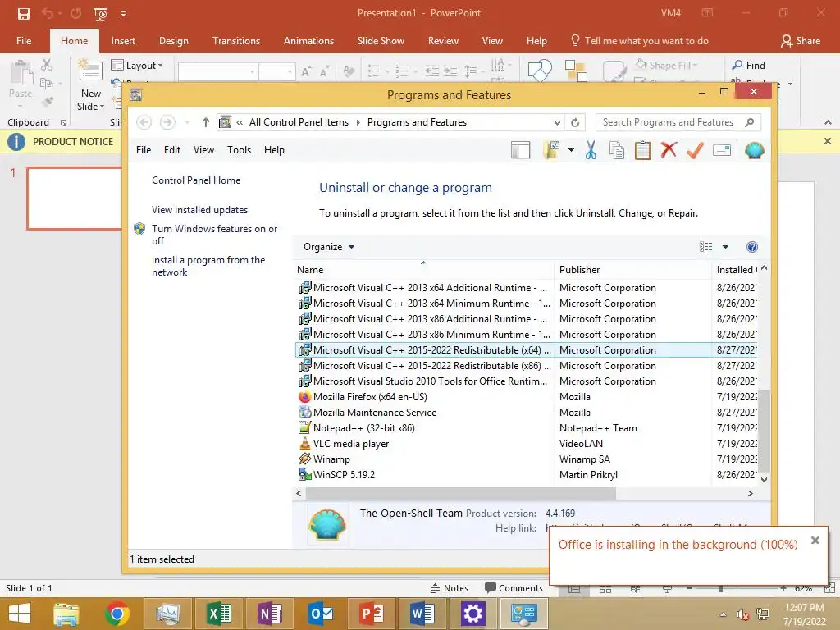Show hidden icons in system tray

pyautogui.click(x=724, y=614)
